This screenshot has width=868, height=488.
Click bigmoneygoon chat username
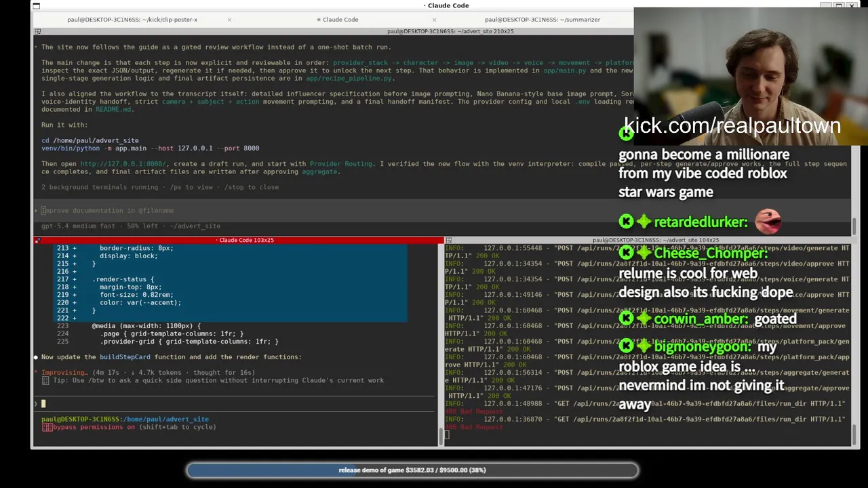coord(703,347)
